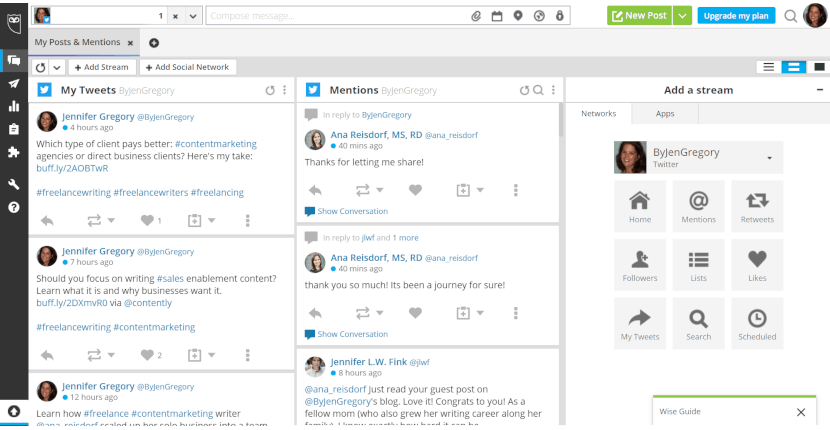
Task: Close the My Posts & Mentions tab
Action: click(130, 43)
